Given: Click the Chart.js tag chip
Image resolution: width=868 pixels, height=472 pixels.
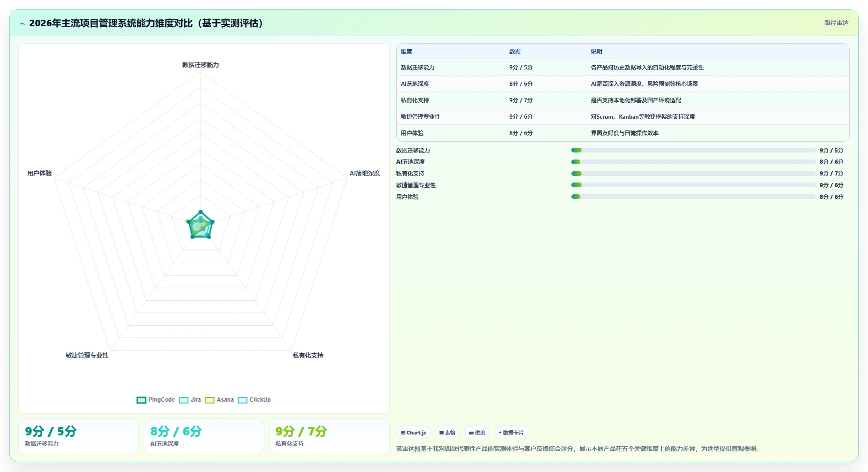Looking at the screenshot, I should [414, 433].
